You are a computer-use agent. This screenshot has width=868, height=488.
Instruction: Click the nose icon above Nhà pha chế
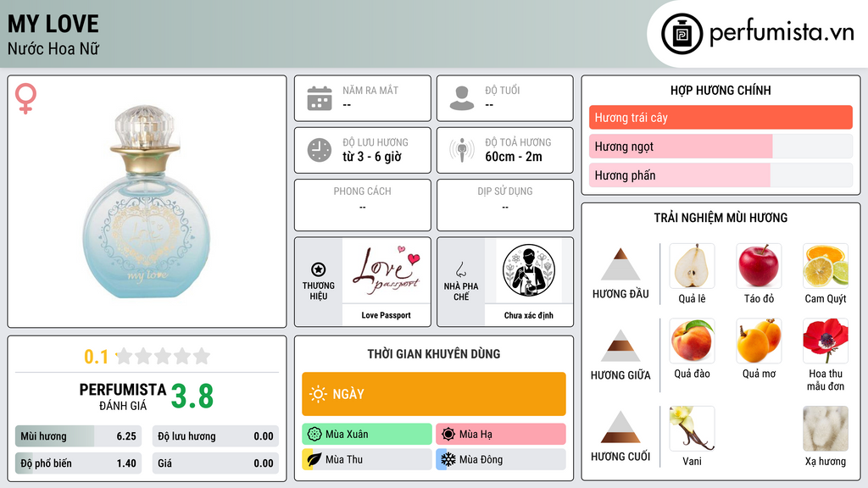[x=460, y=269]
